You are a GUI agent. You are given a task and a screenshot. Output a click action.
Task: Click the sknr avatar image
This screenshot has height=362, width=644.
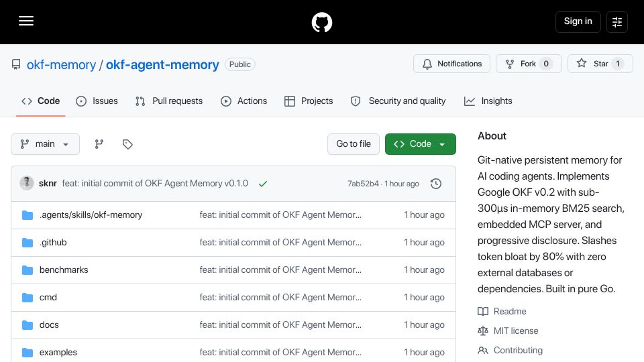click(x=27, y=183)
